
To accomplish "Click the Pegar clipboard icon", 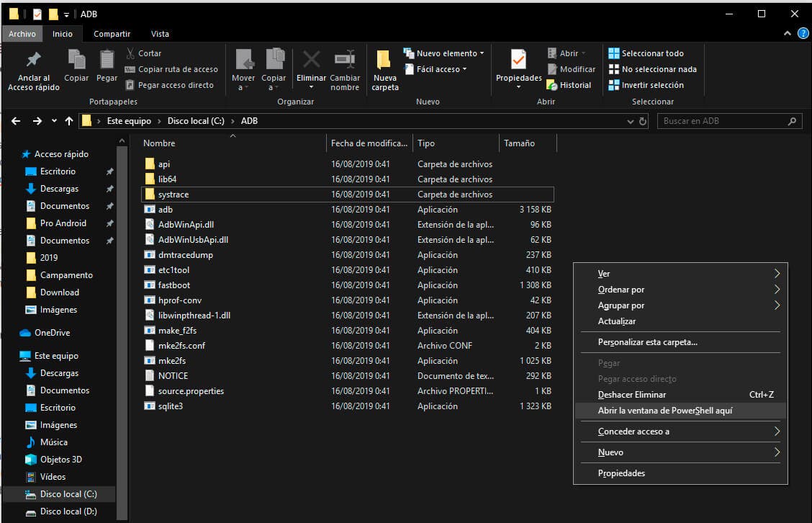I will pos(107,61).
